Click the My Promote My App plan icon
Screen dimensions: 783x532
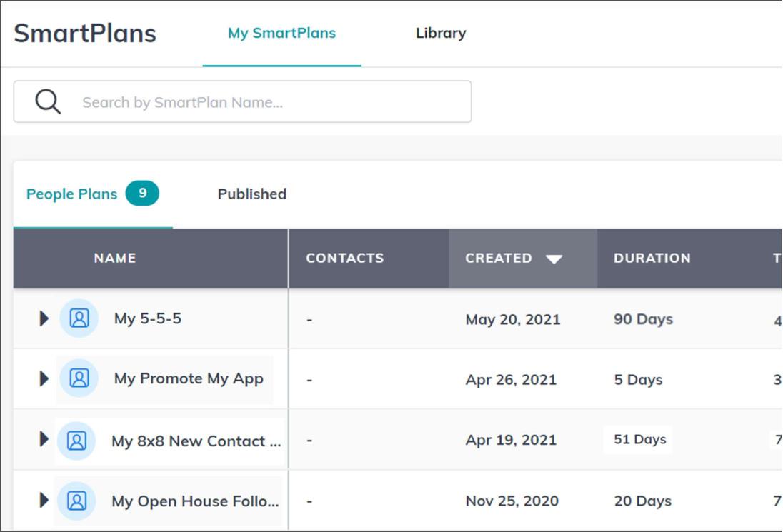(79, 378)
